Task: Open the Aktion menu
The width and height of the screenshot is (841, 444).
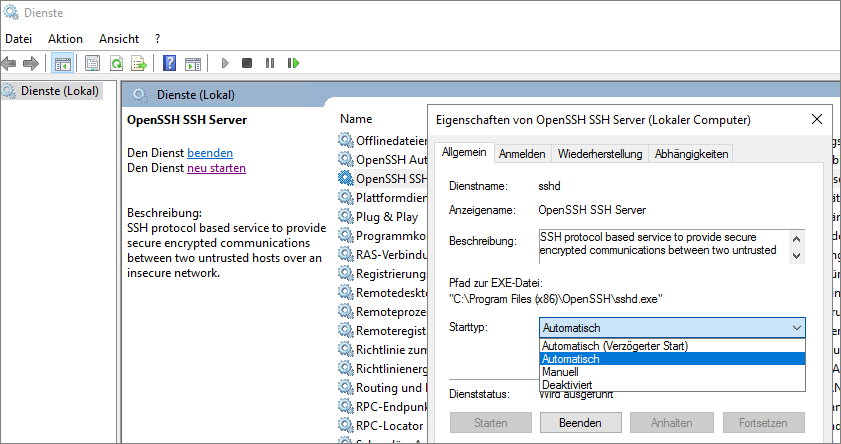Action: pos(65,39)
